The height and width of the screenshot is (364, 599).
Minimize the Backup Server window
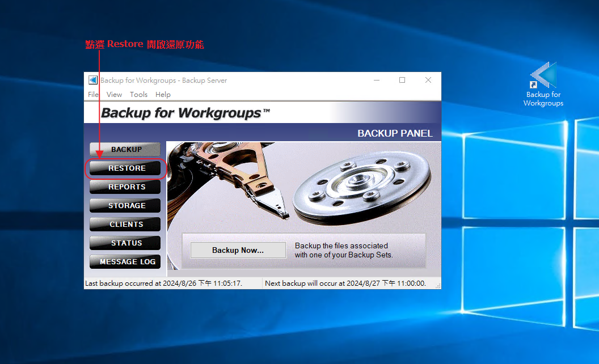coord(377,80)
